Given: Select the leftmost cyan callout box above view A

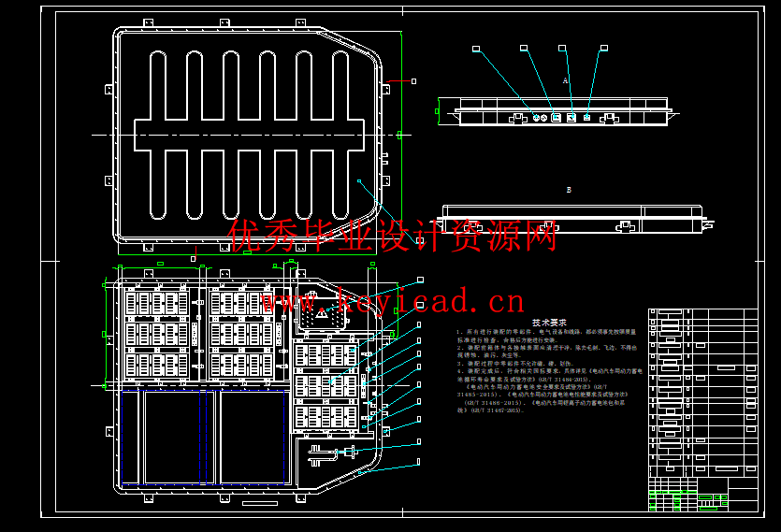Looking at the screenshot, I should click(475, 48).
